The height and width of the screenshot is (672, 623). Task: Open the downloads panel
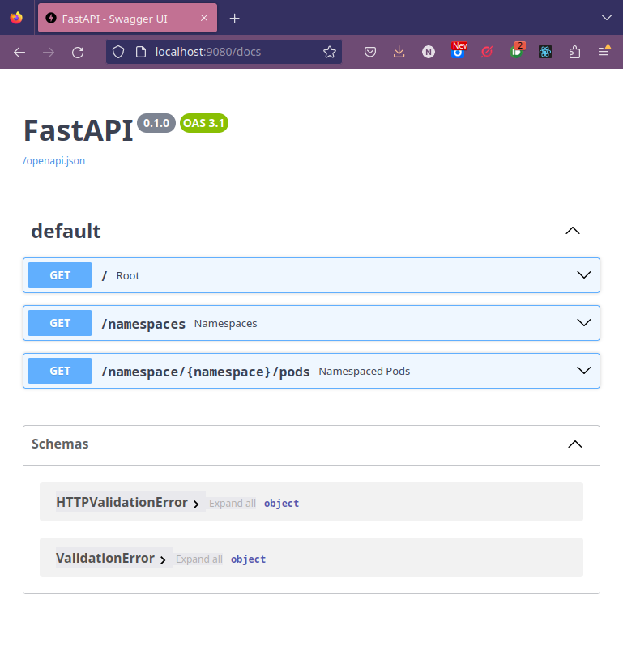pos(399,52)
